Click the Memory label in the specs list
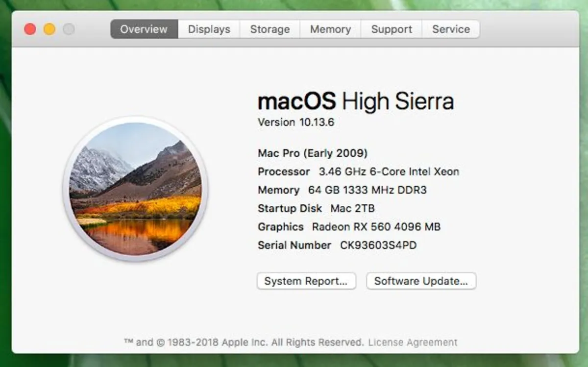Image resolution: width=588 pixels, height=367 pixels. click(x=278, y=190)
